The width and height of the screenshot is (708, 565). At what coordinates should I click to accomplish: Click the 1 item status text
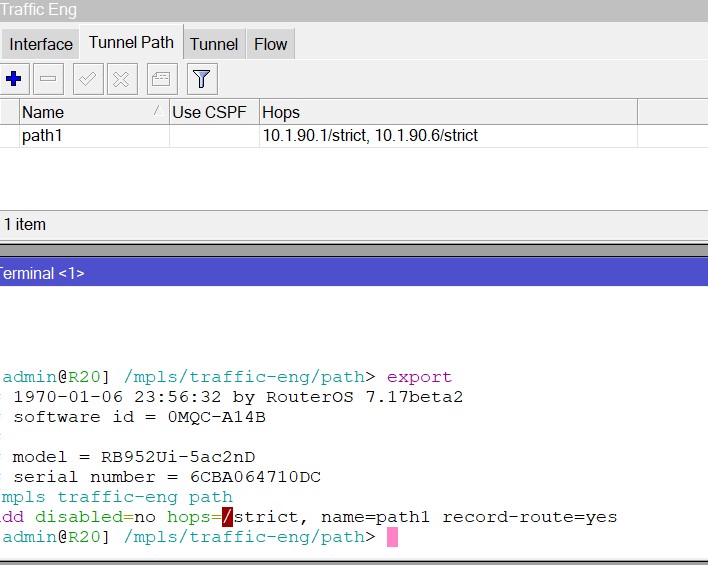(x=25, y=224)
